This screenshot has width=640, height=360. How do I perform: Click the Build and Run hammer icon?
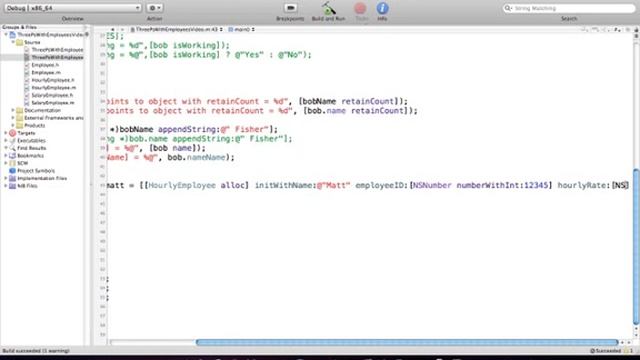pyautogui.click(x=329, y=8)
